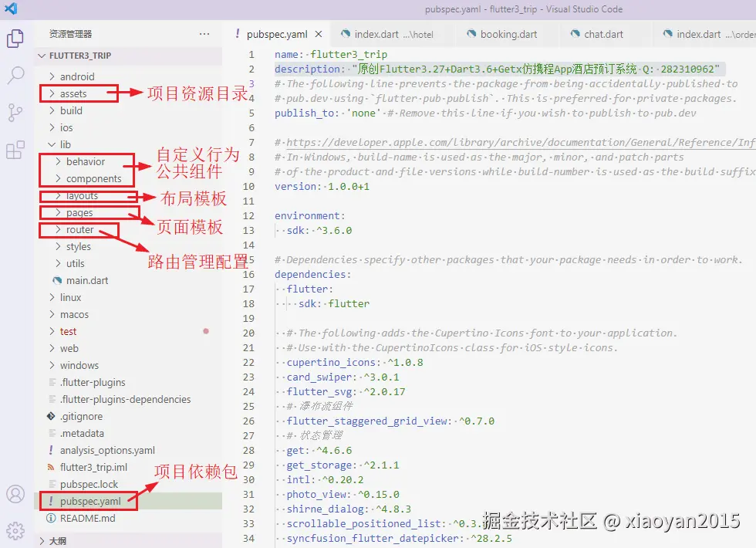Expand the utils folder
Viewport: 756px width, 548px height.
pyautogui.click(x=59, y=263)
